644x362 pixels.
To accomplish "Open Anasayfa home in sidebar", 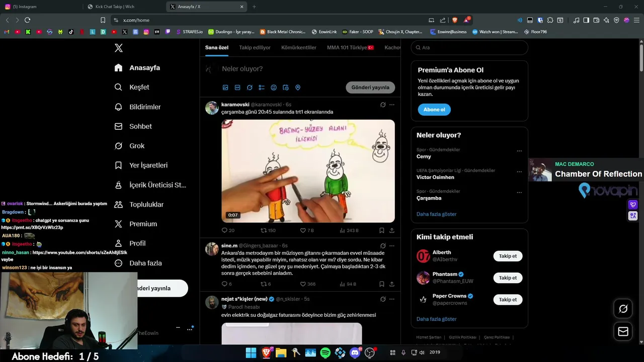I will (x=137, y=68).
